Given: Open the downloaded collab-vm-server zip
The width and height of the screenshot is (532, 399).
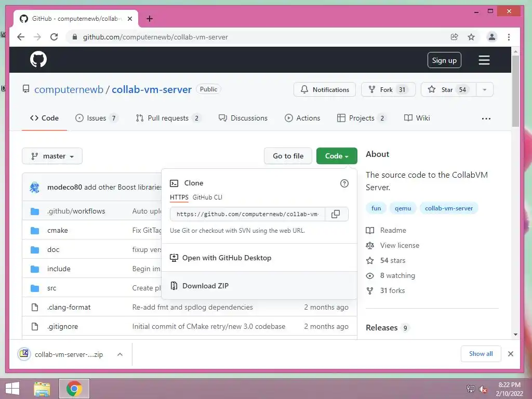Looking at the screenshot, I should (61, 354).
